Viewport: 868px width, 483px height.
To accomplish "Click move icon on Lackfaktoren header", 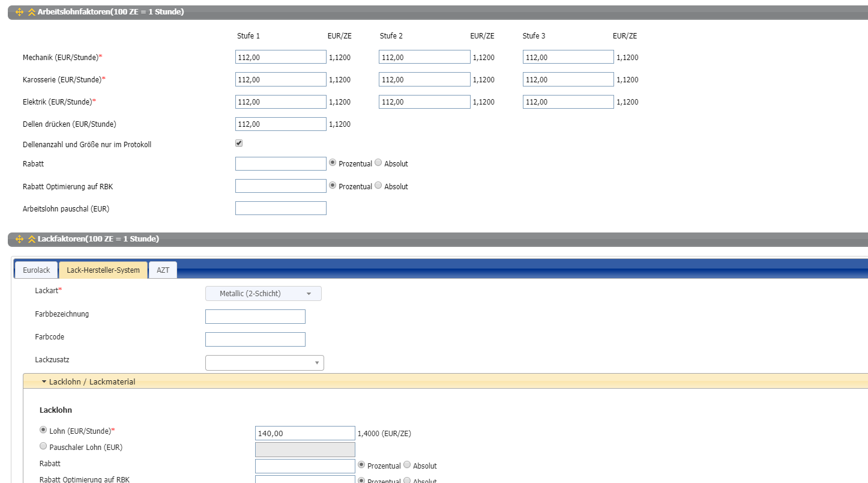I will pyautogui.click(x=19, y=239).
